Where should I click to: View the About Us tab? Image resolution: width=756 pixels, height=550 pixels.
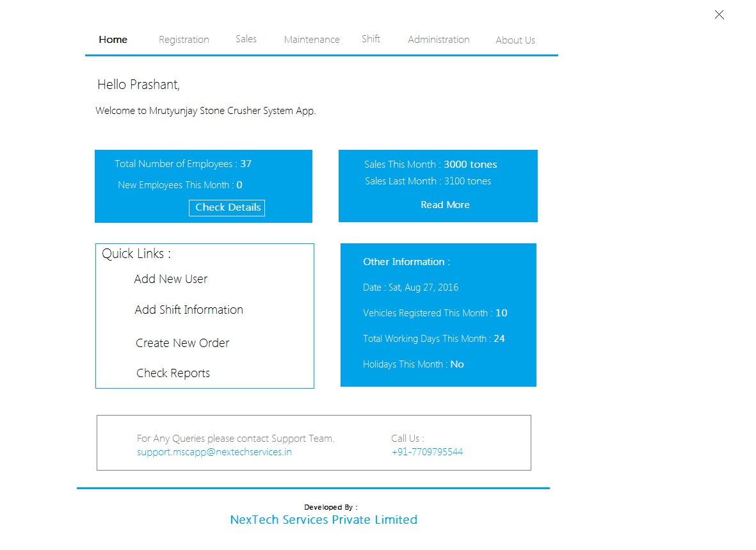(x=515, y=40)
